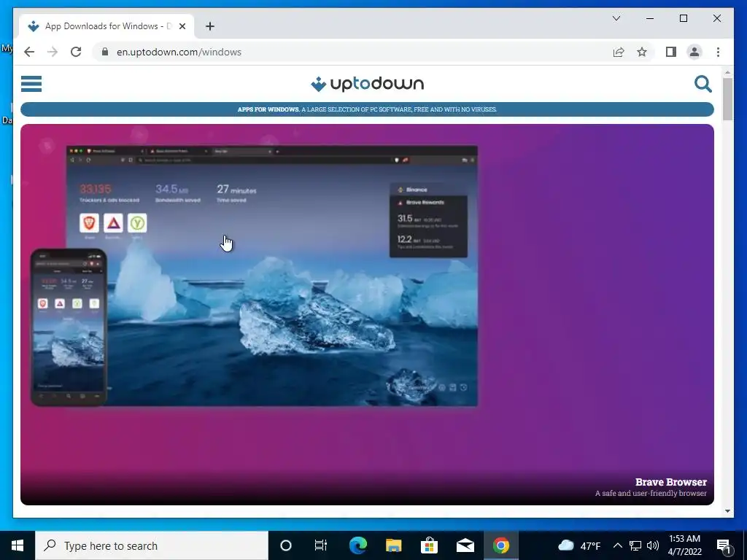This screenshot has width=747, height=560.
Task: Open Mail app from taskbar
Action: [465, 545]
